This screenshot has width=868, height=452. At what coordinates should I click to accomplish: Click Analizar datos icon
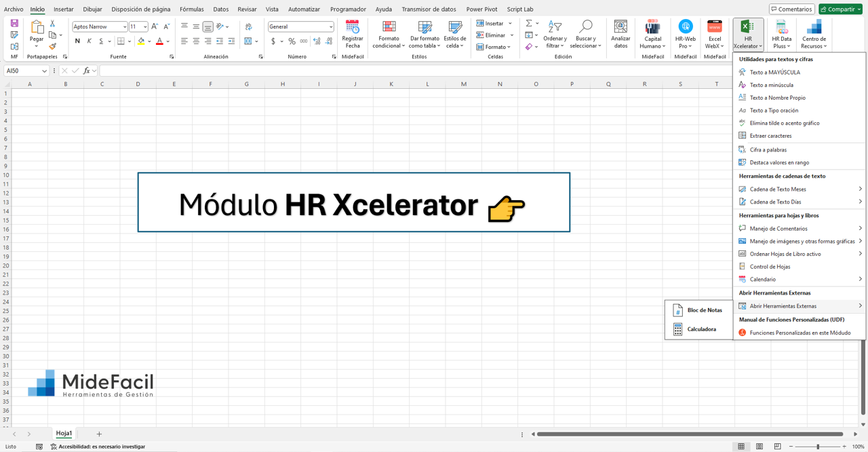pos(620,26)
